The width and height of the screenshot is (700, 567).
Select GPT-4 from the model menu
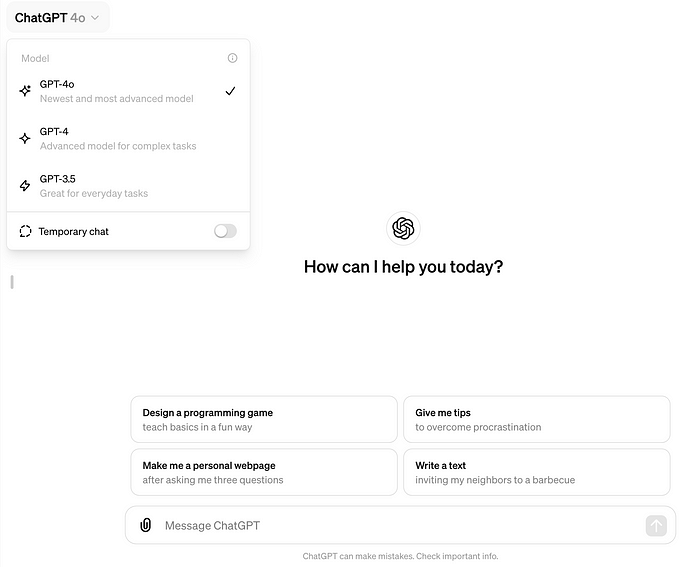(129, 138)
